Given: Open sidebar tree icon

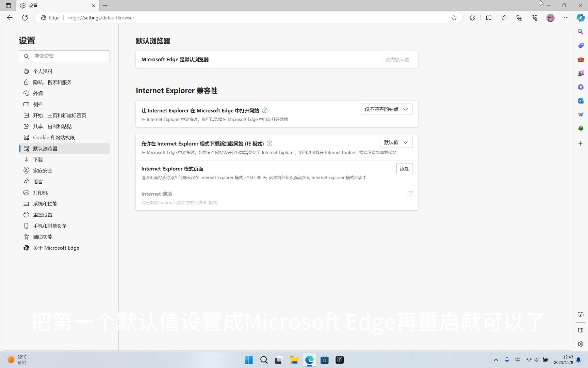Looking at the screenshot, I should point(581,128).
